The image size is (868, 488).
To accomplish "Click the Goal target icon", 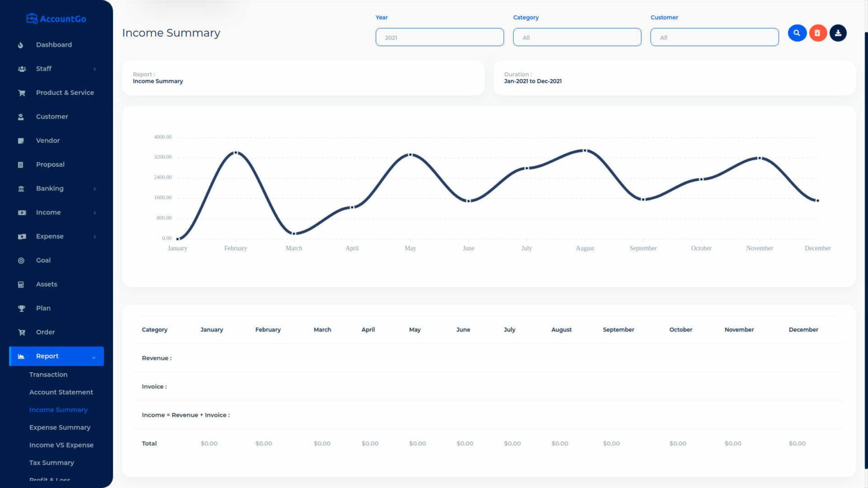I will click(x=21, y=260).
